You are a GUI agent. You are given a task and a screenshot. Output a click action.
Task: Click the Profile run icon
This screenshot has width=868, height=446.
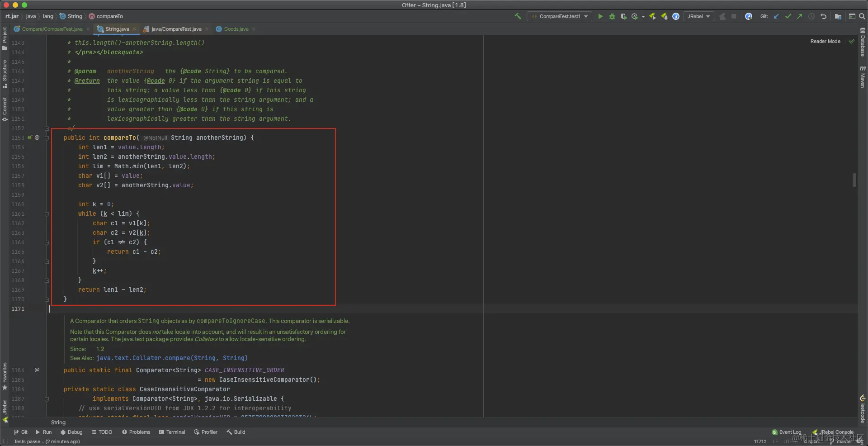[635, 16]
